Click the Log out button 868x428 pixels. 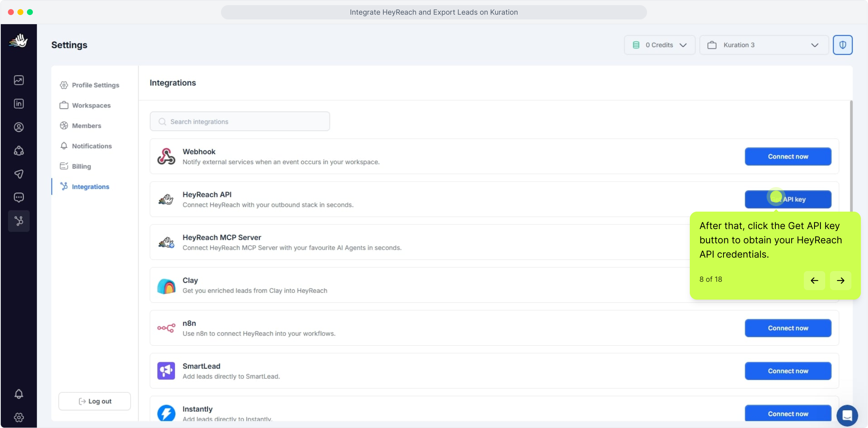(x=95, y=401)
